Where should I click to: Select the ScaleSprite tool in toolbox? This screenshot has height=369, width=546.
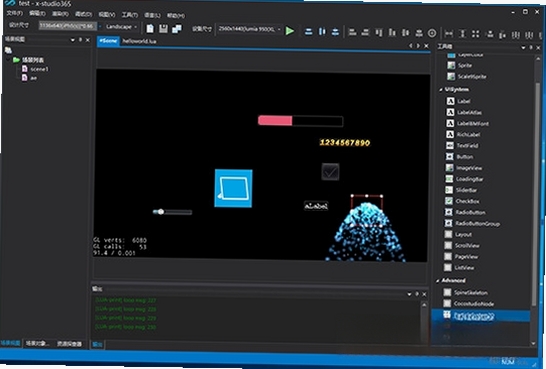(467, 76)
